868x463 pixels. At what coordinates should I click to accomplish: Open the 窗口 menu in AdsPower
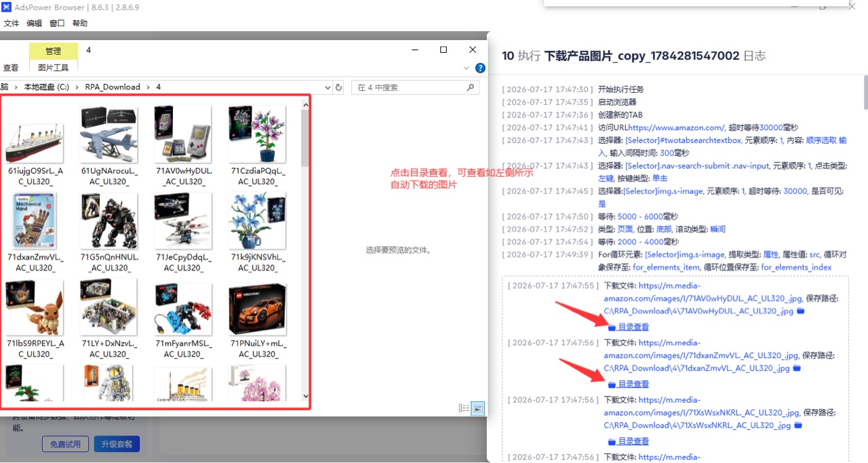pos(57,23)
